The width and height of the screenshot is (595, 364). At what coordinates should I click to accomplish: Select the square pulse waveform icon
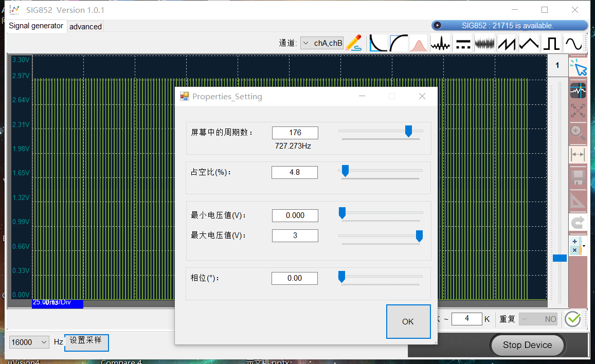(551, 43)
